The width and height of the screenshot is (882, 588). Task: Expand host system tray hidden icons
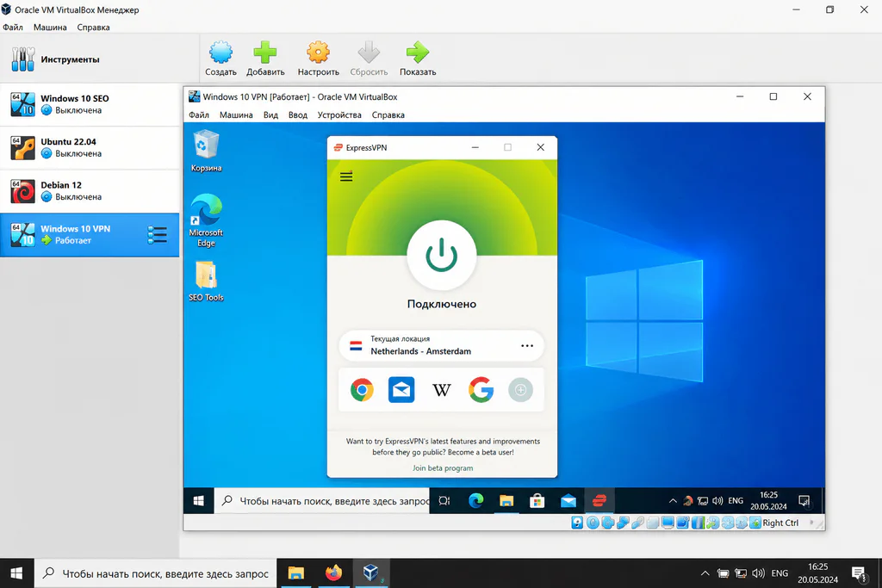[705, 573]
